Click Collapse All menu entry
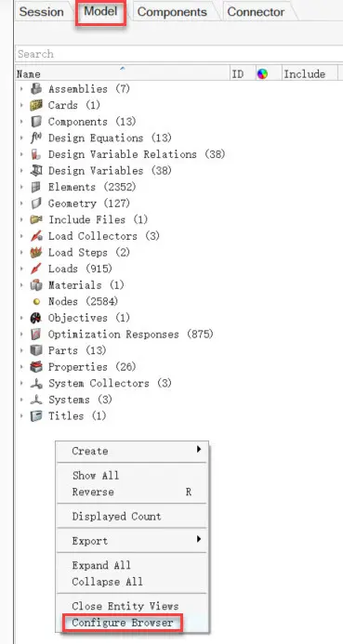Viewport: 343px width, 644px height. coord(107,582)
